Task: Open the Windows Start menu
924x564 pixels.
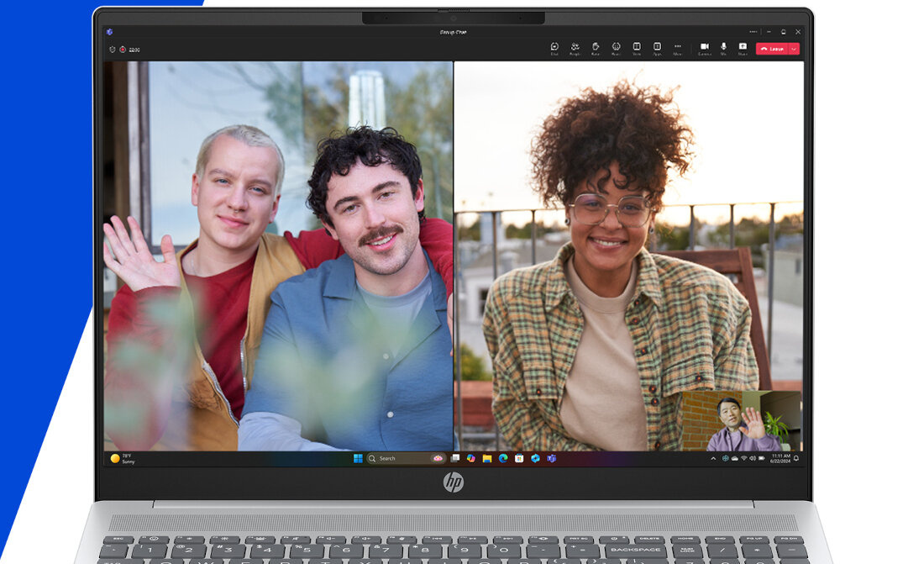Action: coord(358,459)
